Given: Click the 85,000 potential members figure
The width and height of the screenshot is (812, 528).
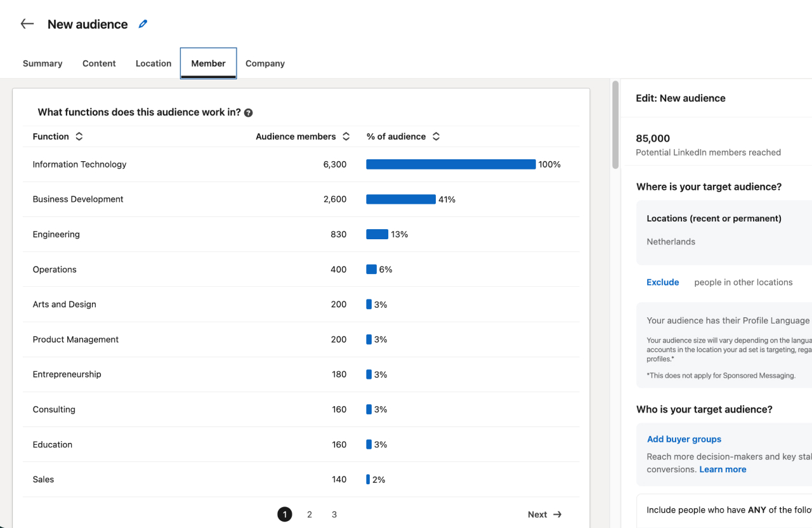Looking at the screenshot, I should click(653, 138).
